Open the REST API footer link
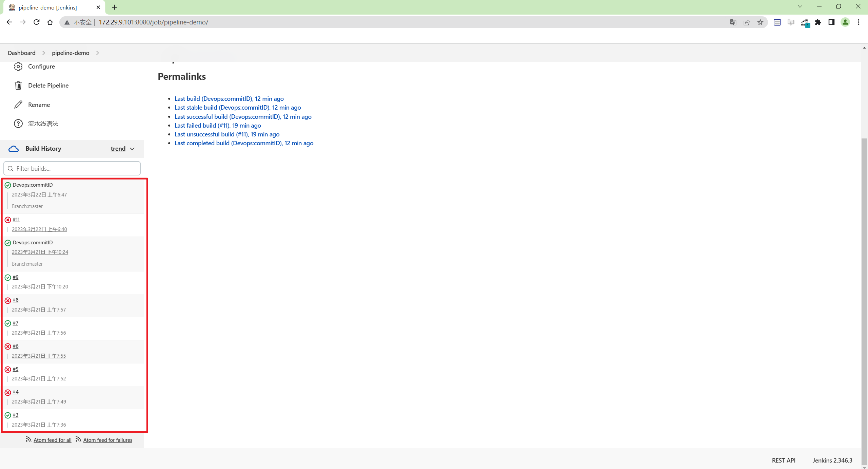This screenshot has width=868, height=469. pyautogui.click(x=784, y=461)
